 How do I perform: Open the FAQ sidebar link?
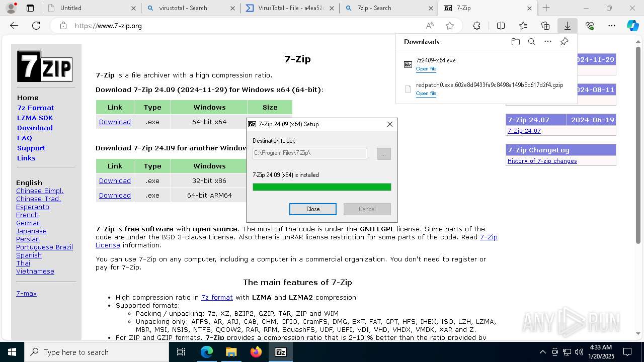pyautogui.click(x=25, y=138)
